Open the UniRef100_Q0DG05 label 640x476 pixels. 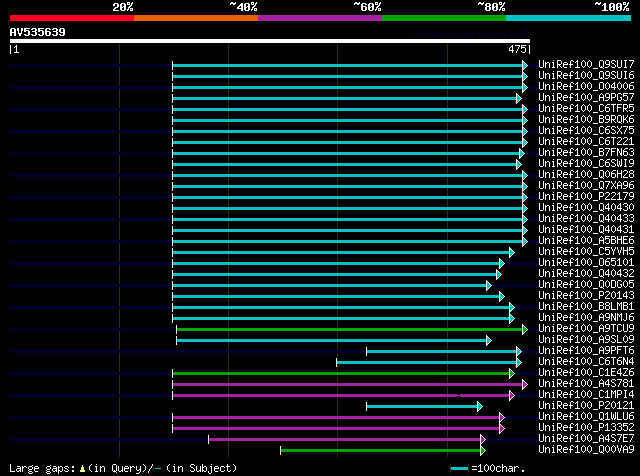(586, 285)
